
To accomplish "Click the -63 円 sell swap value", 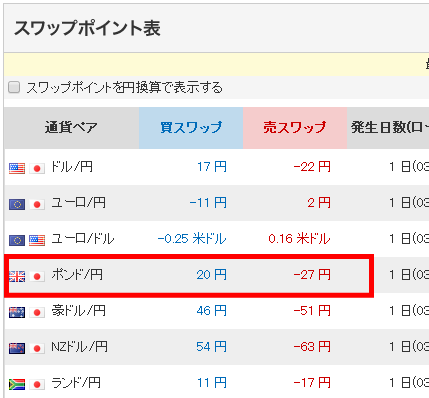I will coord(312,347).
